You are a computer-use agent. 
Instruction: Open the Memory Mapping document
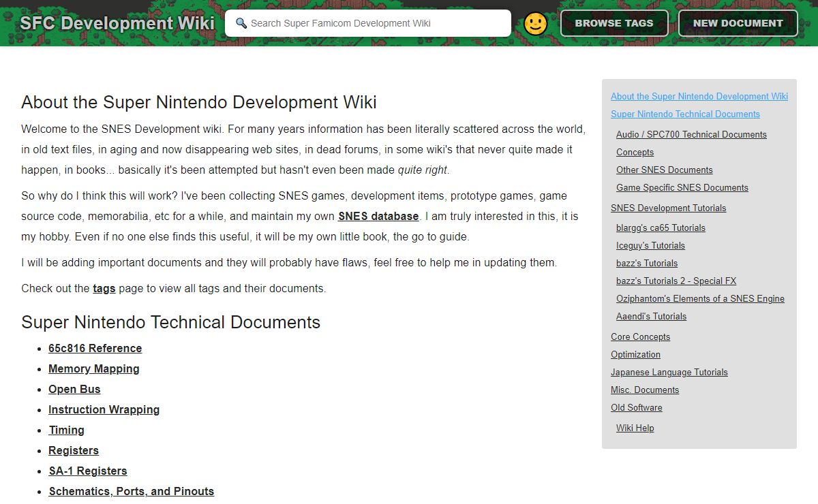click(93, 368)
